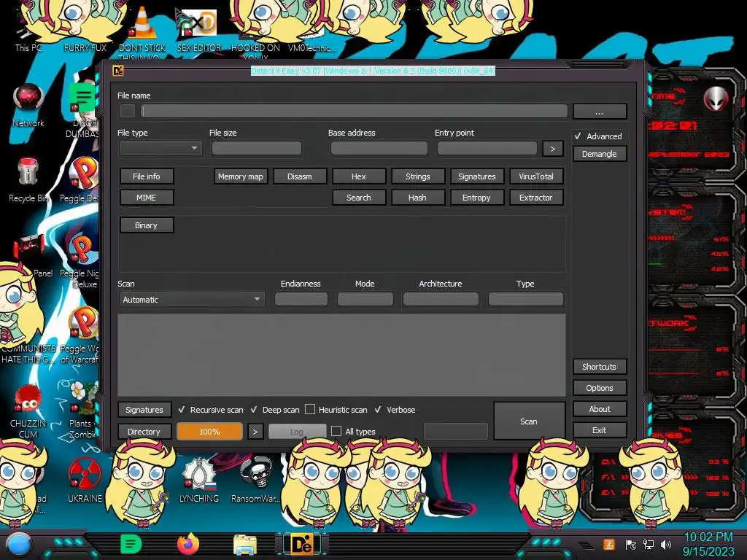Open the top-row Signatures button
Image resolution: width=747 pixels, height=560 pixels.
tap(477, 176)
